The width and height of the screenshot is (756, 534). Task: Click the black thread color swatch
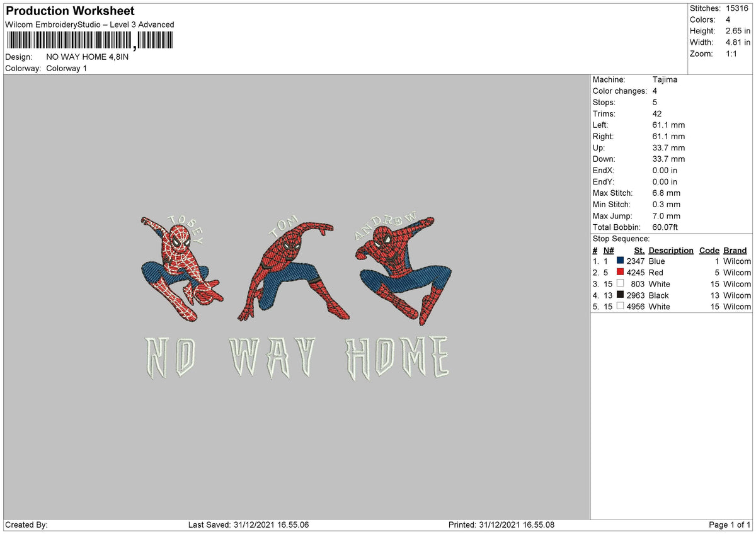(620, 295)
